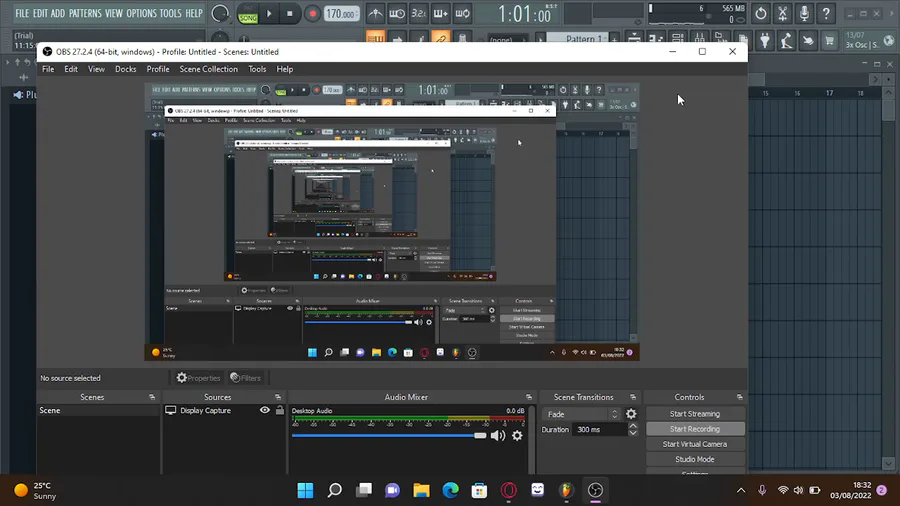
Task: Open the FILE menu in FL Studio
Action: coord(22,13)
